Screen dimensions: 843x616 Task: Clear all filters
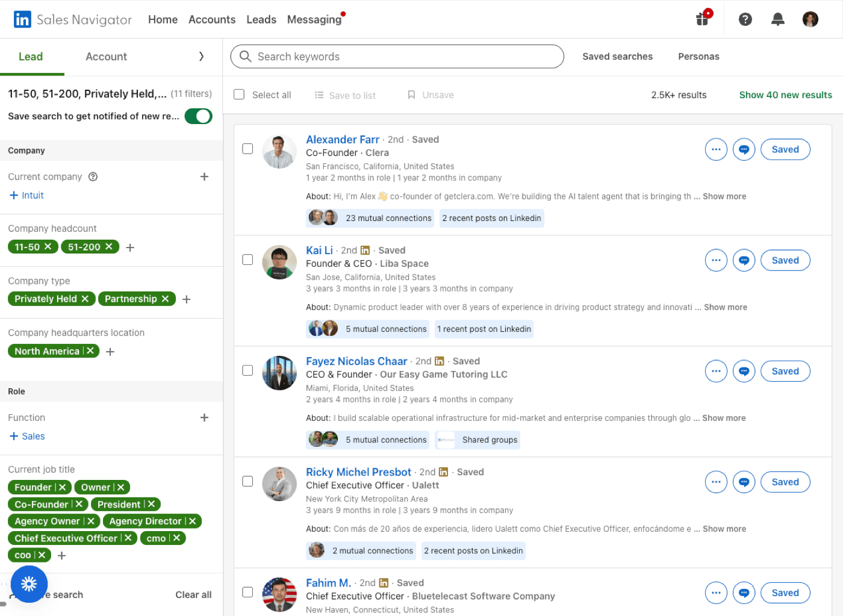click(193, 594)
